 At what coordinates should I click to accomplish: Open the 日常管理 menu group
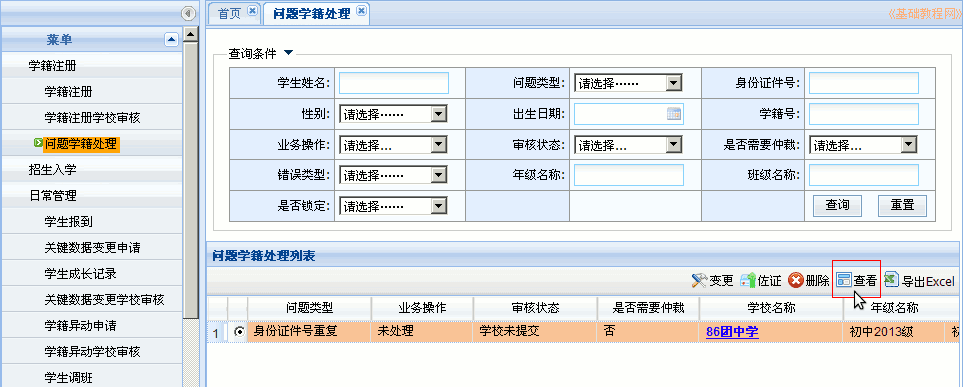(92, 196)
